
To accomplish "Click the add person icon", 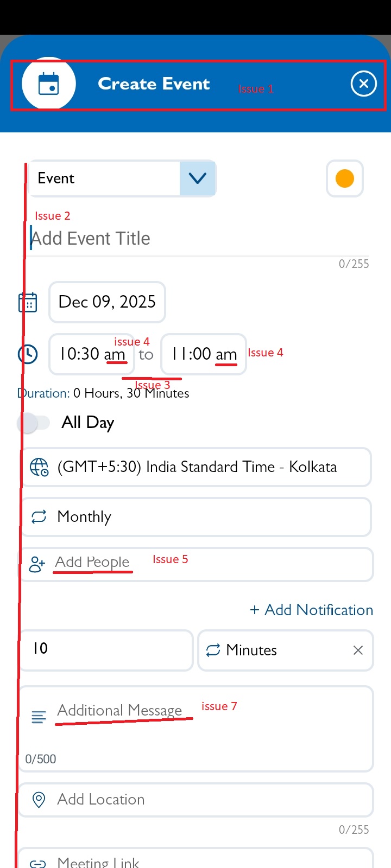I will (37, 564).
